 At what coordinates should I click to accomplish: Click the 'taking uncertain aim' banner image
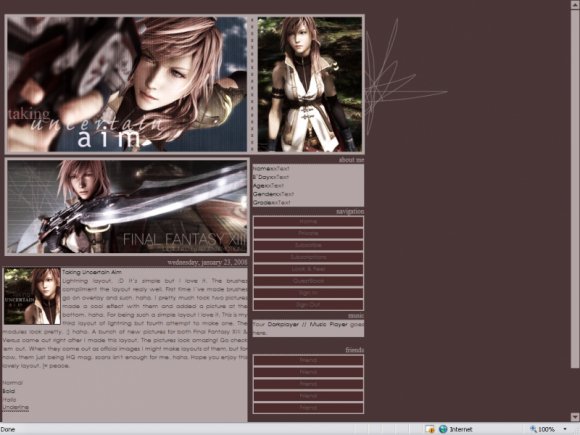click(x=127, y=84)
